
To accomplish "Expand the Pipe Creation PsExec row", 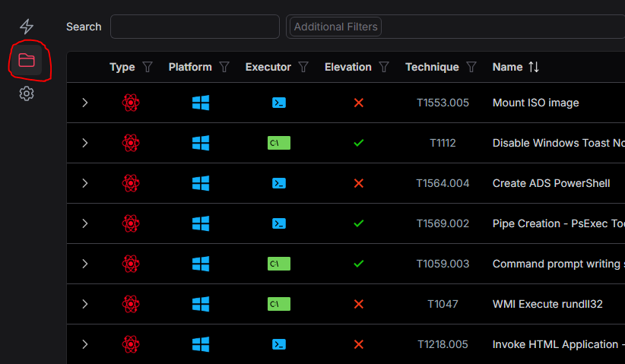I will click(x=85, y=223).
